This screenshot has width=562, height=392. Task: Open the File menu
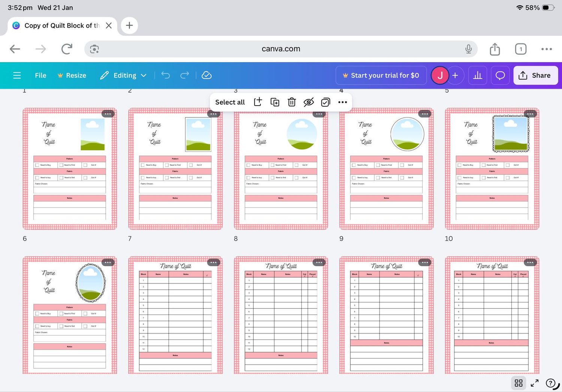coord(40,75)
